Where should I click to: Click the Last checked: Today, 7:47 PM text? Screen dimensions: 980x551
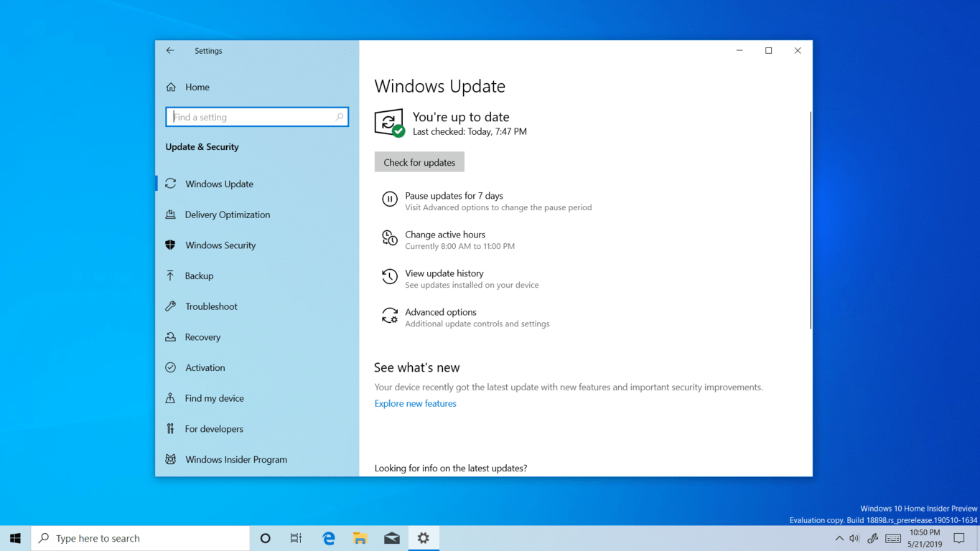470,132
